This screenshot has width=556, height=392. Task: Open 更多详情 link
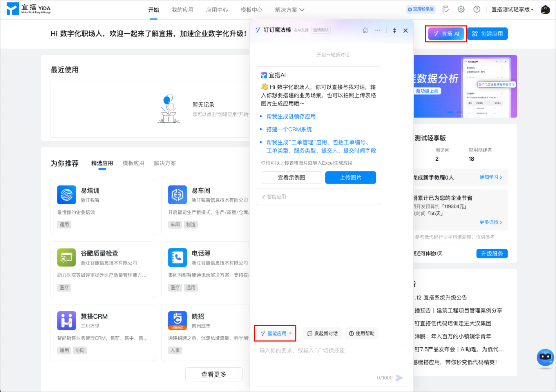[x=491, y=222]
